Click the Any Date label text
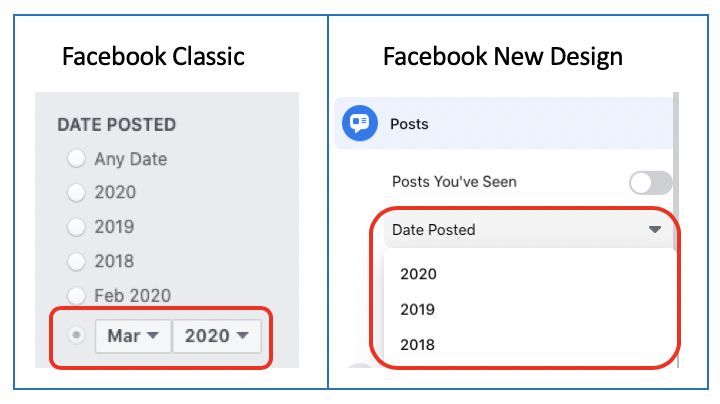 coord(131,159)
